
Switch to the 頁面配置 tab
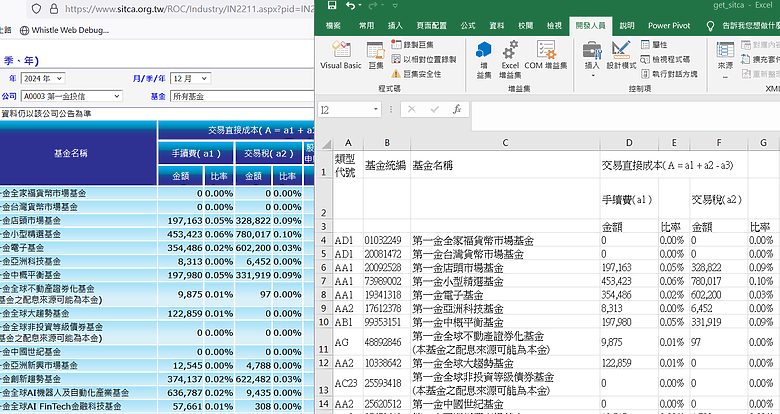(x=431, y=25)
